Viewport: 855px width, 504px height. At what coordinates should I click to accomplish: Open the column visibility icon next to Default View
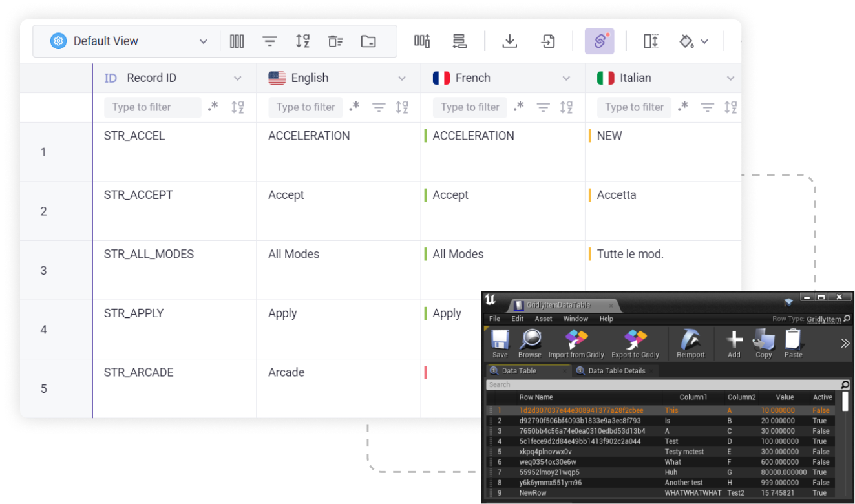[x=237, y=41]
